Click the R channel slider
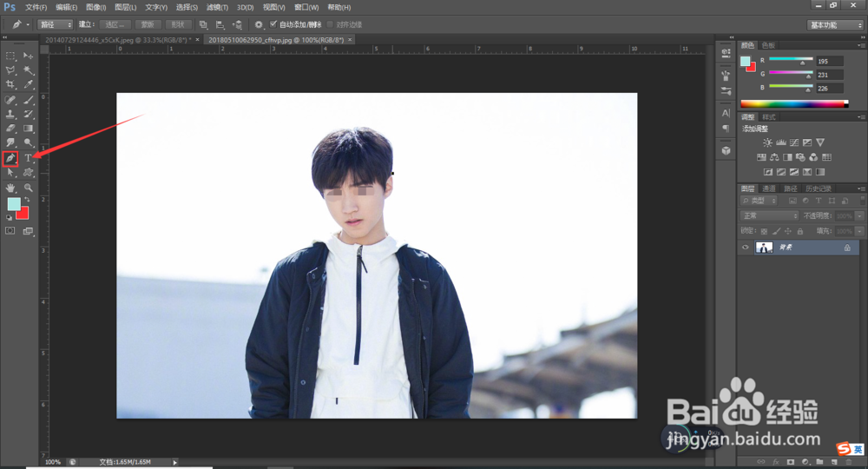 click(791, 59)
